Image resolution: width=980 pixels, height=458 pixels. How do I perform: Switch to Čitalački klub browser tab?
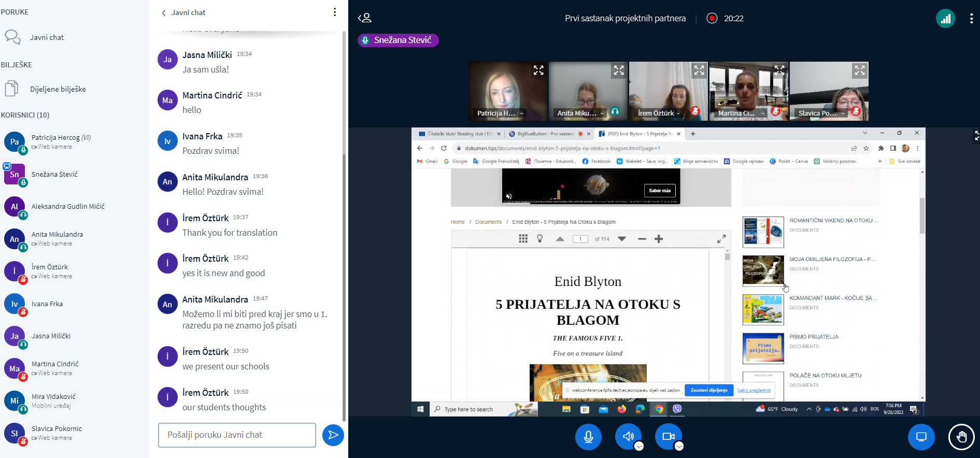click(460, 134)
